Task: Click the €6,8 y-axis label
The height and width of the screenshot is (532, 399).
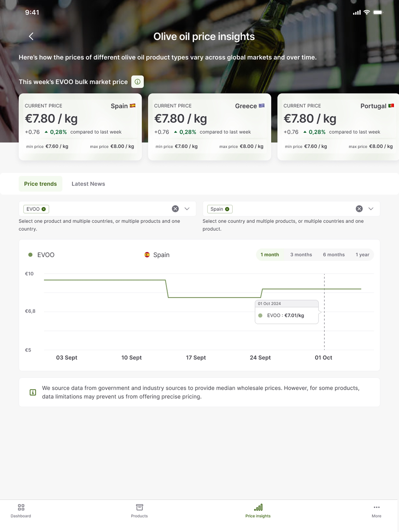Action: [30, 311]
